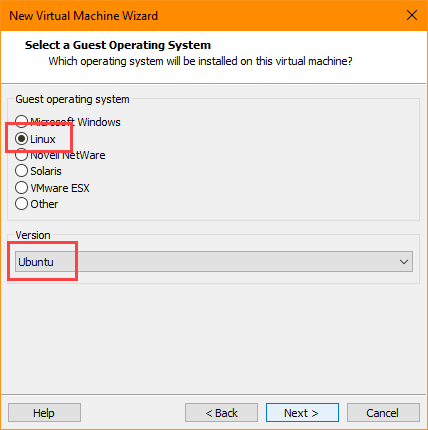This screenshot has width=428, height=430.
Task: Click the Next button
Action: click(302, 413)
